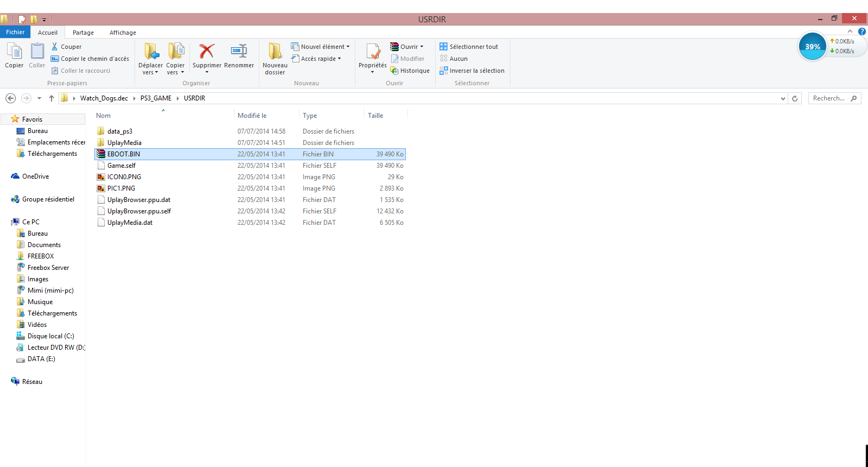The width and height of the screenshot is (868, 467).
Task: Click the Ouvrir button in ribbon
Action: [x=407, y=47]
